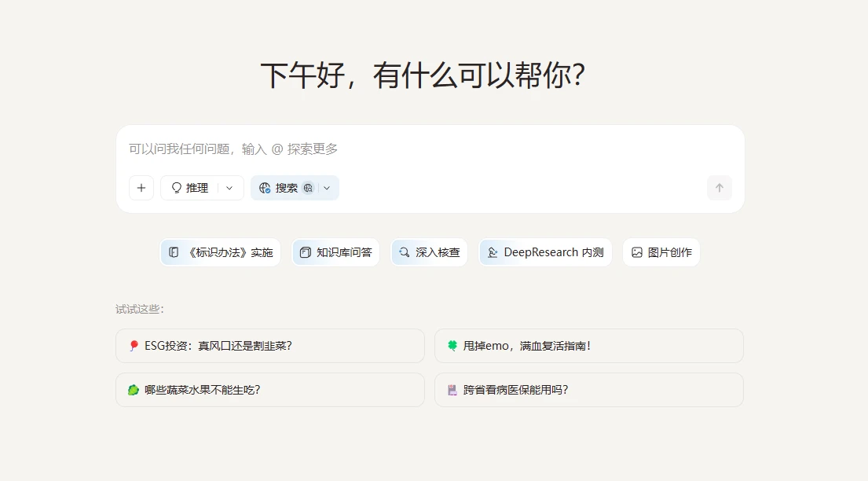Click the globe badge inside 搜索
868x481 pixels.
tap(308, 188)
